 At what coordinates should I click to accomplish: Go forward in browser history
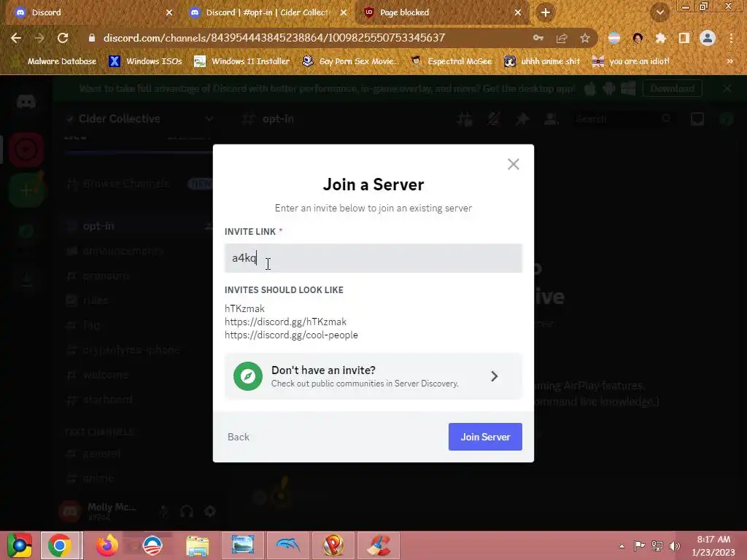coord(39,38)
